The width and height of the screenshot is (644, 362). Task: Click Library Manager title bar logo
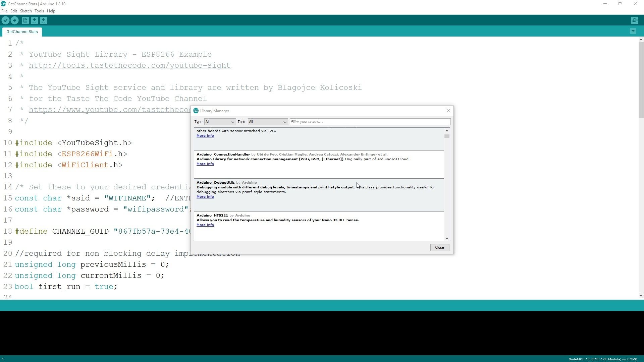(x=196, y=111)
